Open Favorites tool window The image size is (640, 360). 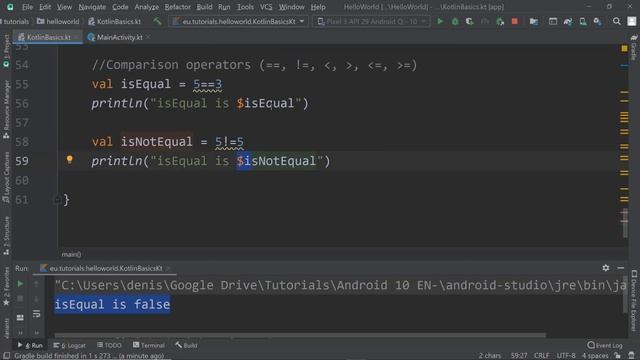(6, 286)
